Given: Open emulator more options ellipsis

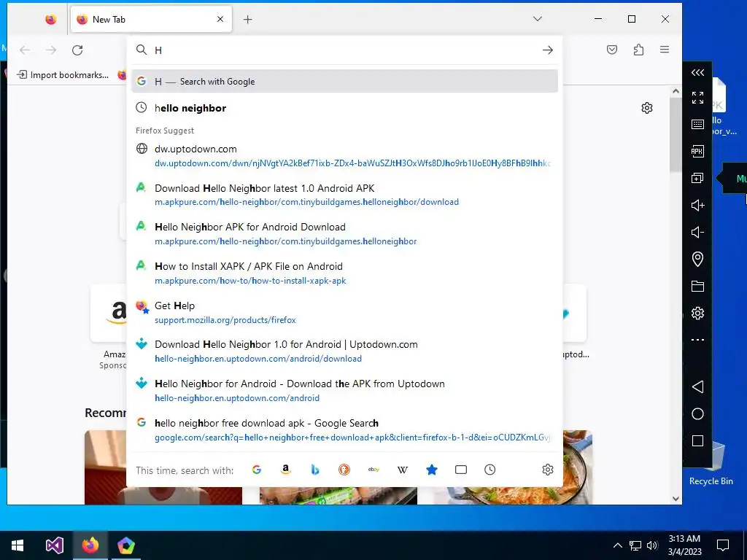Looking at the screenshot, I should point(697,340).
